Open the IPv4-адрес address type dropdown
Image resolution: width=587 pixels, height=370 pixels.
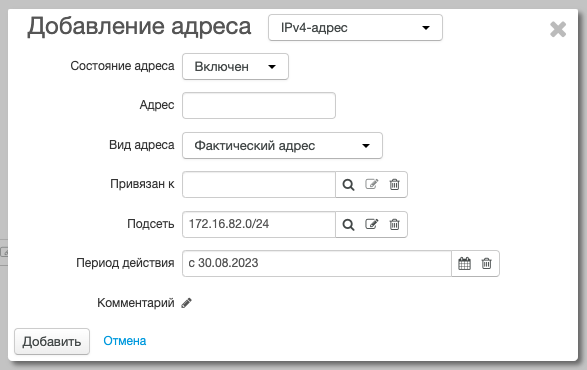(x=355, y=28)
